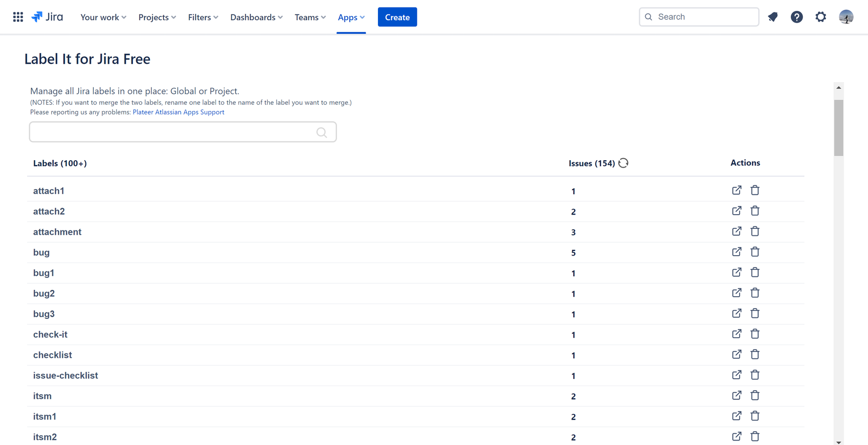Open issues for itsm label

pyautogui.click(x=737, y=396)
